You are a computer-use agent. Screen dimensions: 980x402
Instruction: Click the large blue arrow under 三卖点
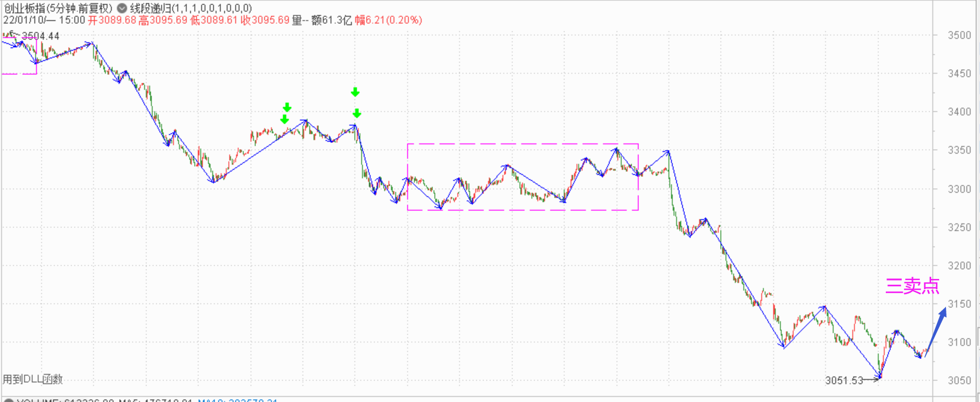pyautogui.click(x=937, y=328)
